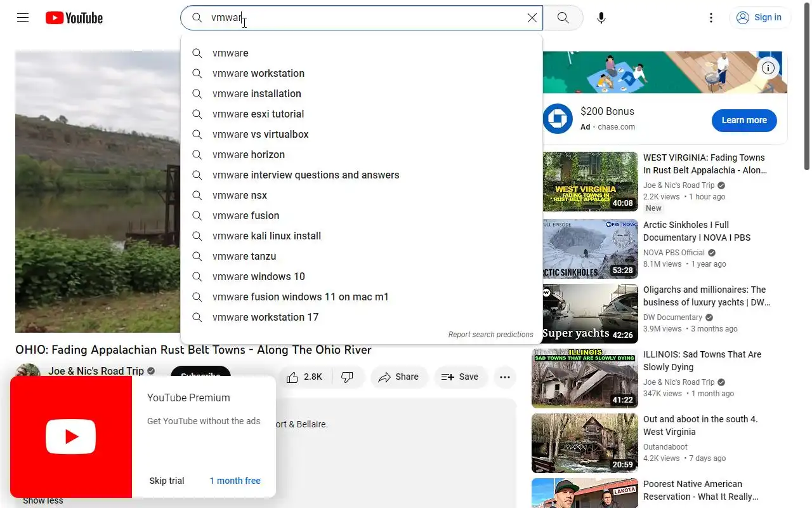Open Out and aboot video thumbnail
The image size is (812, 508).
coord(585,443)
